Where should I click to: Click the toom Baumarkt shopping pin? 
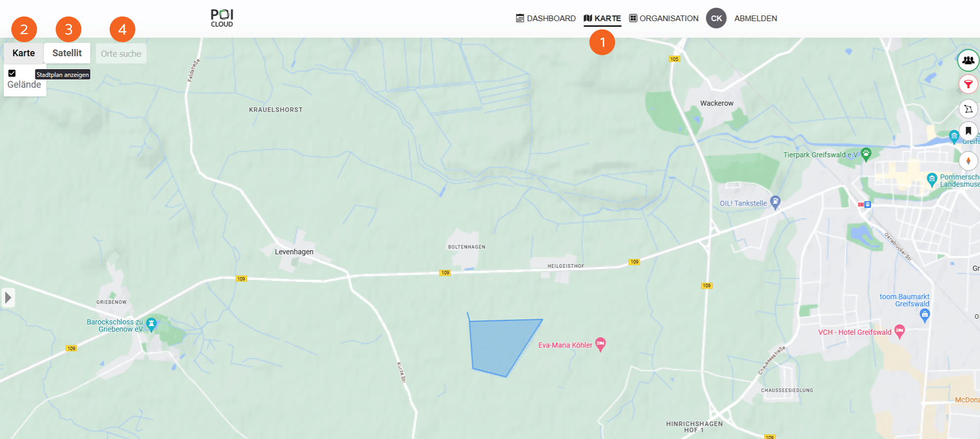925,315
